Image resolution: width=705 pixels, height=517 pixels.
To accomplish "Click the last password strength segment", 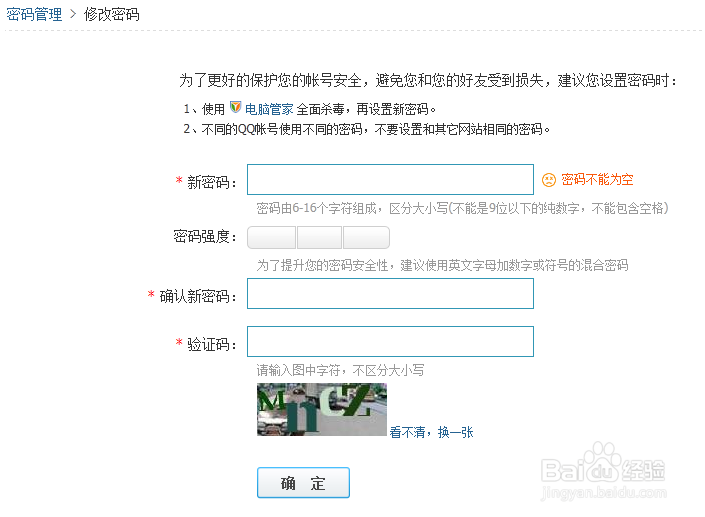I will (x=366, y=237).
